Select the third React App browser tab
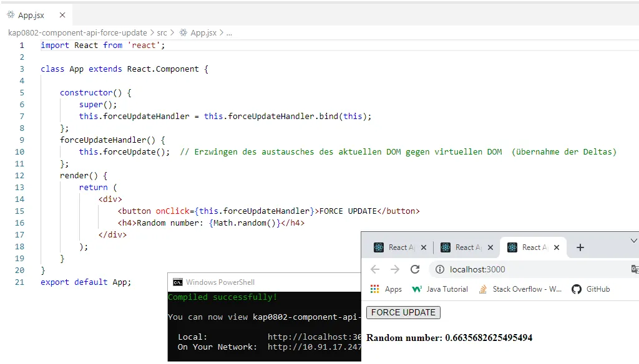639x364 pixels. (534, 247)
